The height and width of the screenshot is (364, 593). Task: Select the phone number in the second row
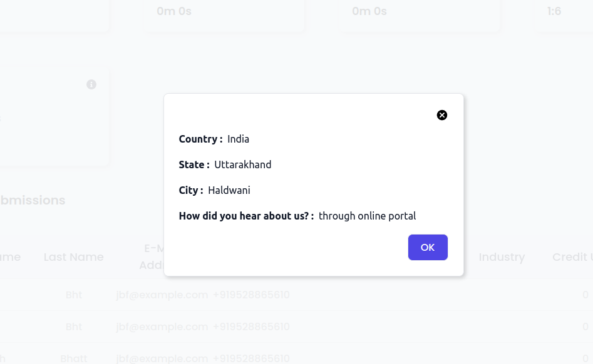pos(251,326)
